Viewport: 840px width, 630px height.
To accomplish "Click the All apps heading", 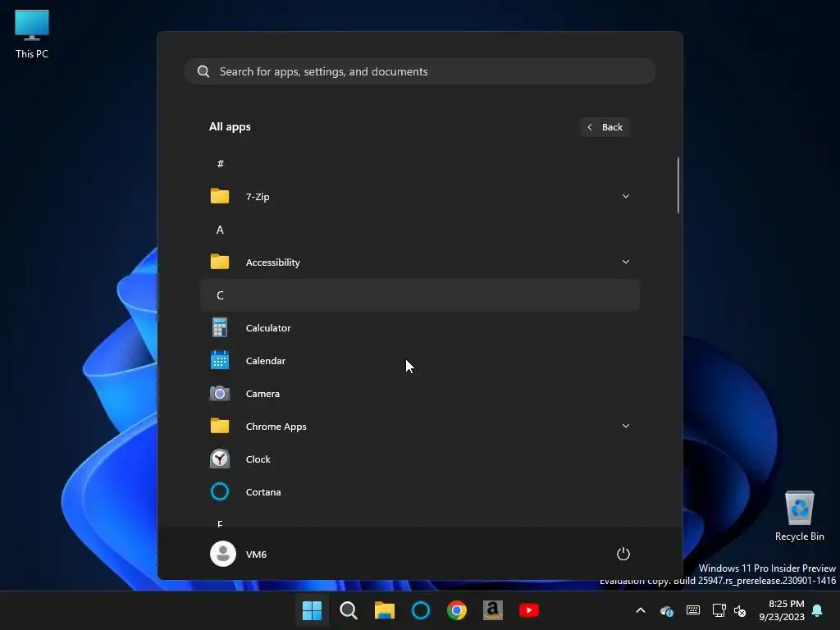I will (x=230, y=127).
